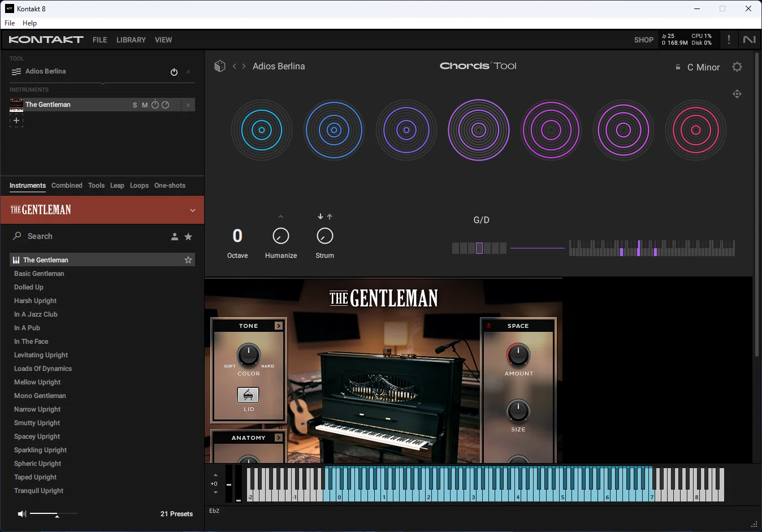
Task: Click The Gentleman pan knob in the rack
Action: [166, 105]
